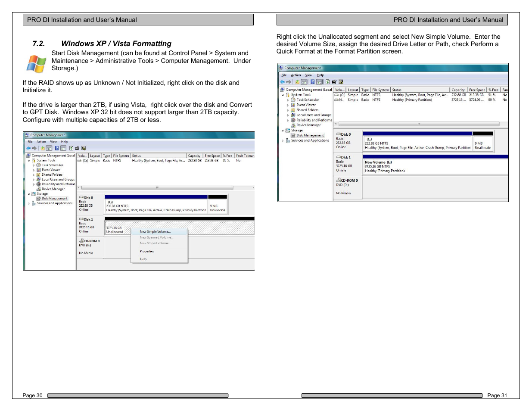Click the Disk 1 drive icon, page 30 screenshot
This screenshot has width=532, height=411.
81,219
